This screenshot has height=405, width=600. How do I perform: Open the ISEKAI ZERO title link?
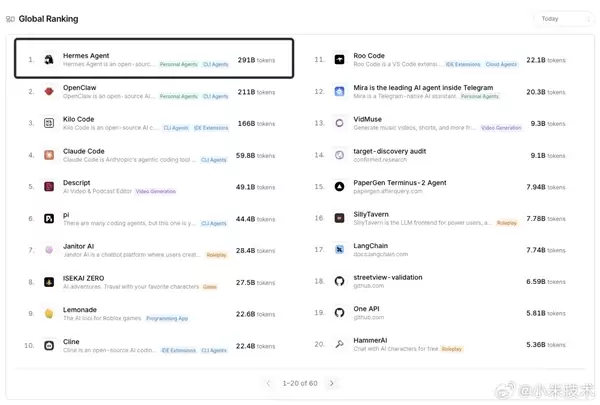pos(83,278)
